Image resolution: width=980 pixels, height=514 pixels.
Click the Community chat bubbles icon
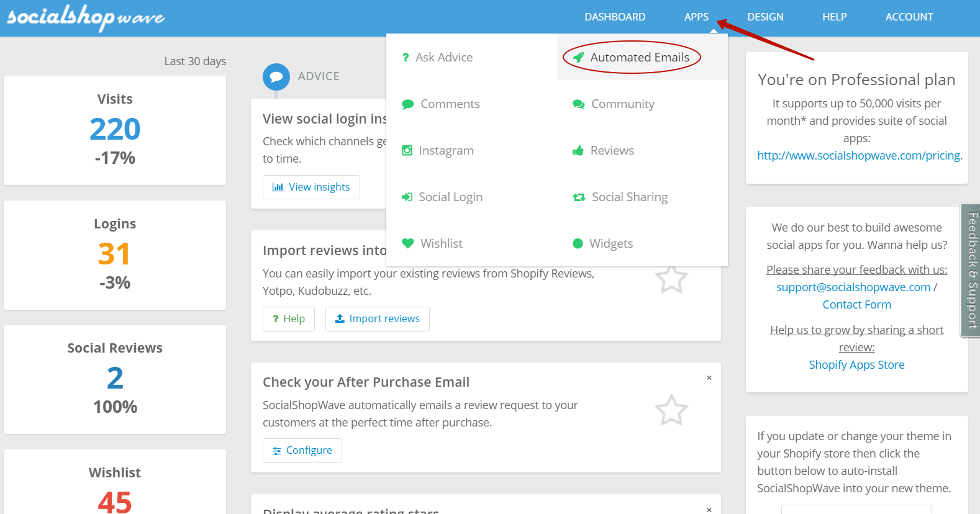point(578,104)
